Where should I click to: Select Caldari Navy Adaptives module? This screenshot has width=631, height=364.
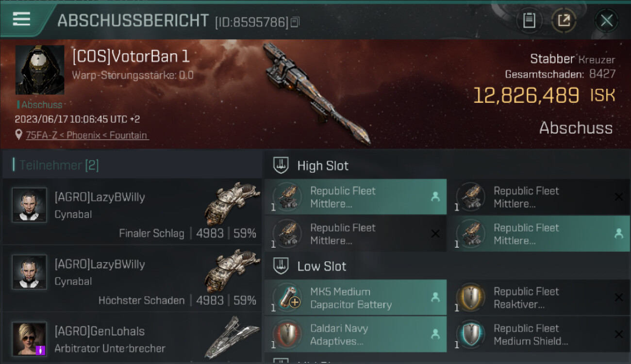pyautogui.click(x=355, y=334)
